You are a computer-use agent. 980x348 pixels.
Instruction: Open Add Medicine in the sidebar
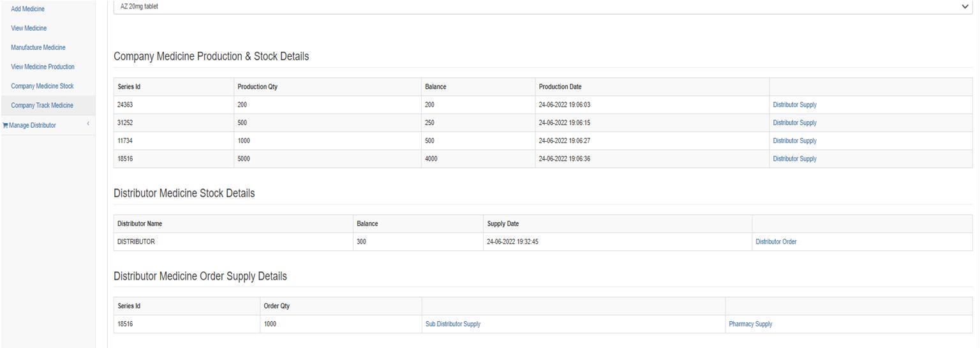(28, 10)
